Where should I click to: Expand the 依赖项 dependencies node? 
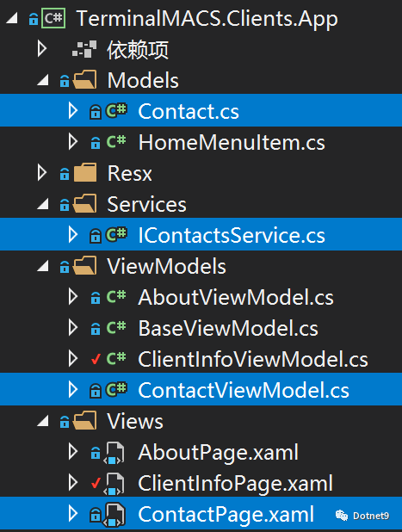[42, 49]
